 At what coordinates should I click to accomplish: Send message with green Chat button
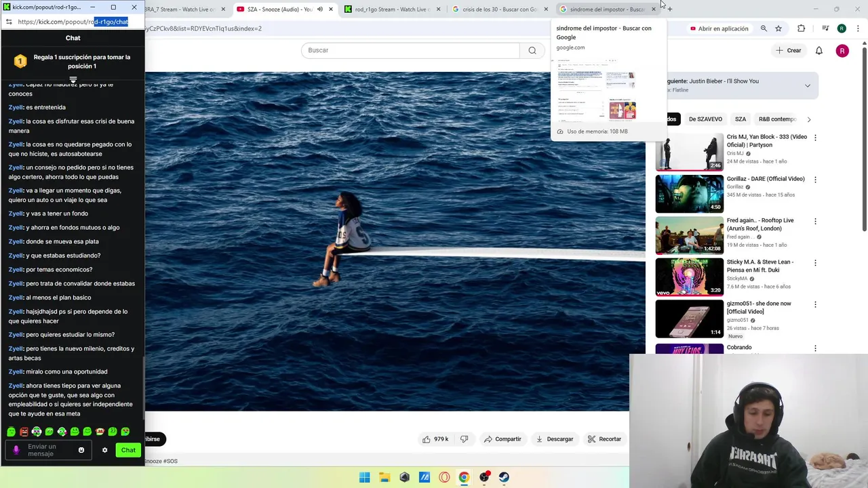pos(128,450)
